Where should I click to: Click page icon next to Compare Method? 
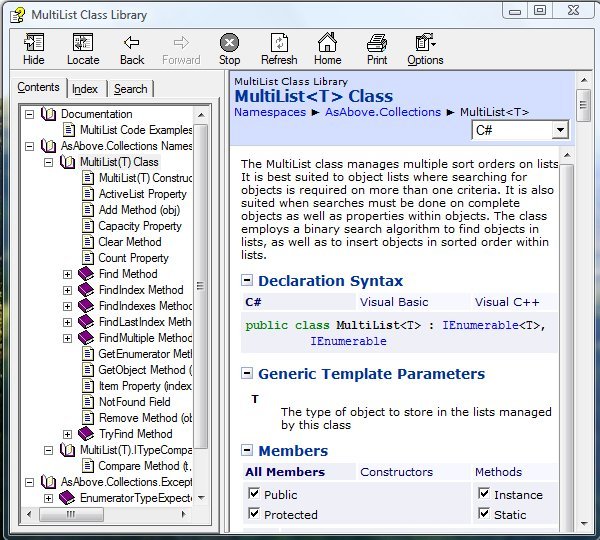88,466
